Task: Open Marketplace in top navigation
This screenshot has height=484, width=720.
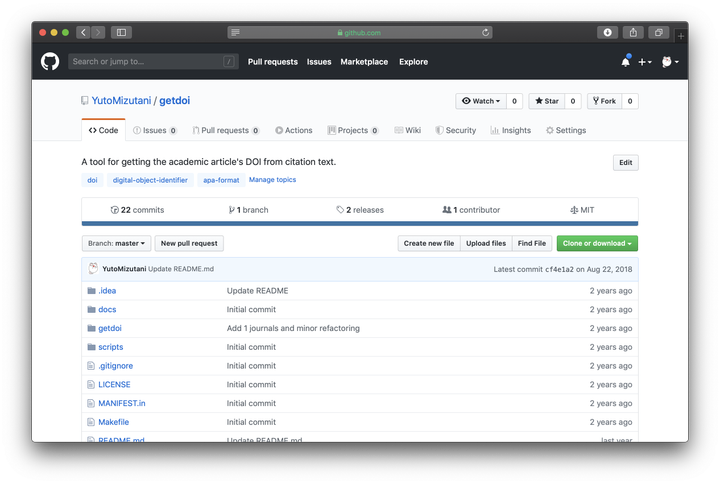Action: [364, 62]
